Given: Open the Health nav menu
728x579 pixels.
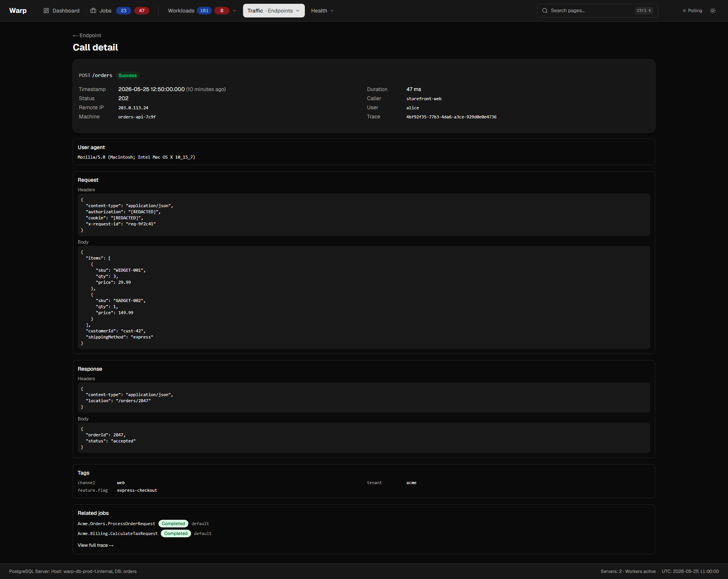Looking at the screenshot, I should [322, 11].
